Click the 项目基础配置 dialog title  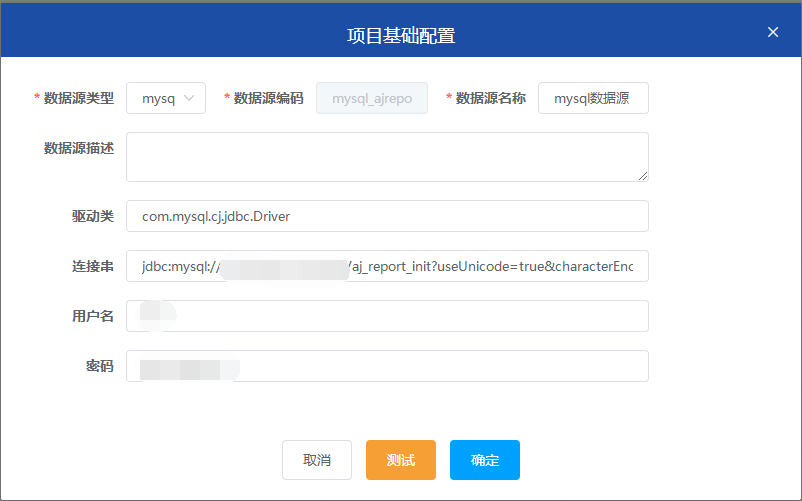point(401,35)
